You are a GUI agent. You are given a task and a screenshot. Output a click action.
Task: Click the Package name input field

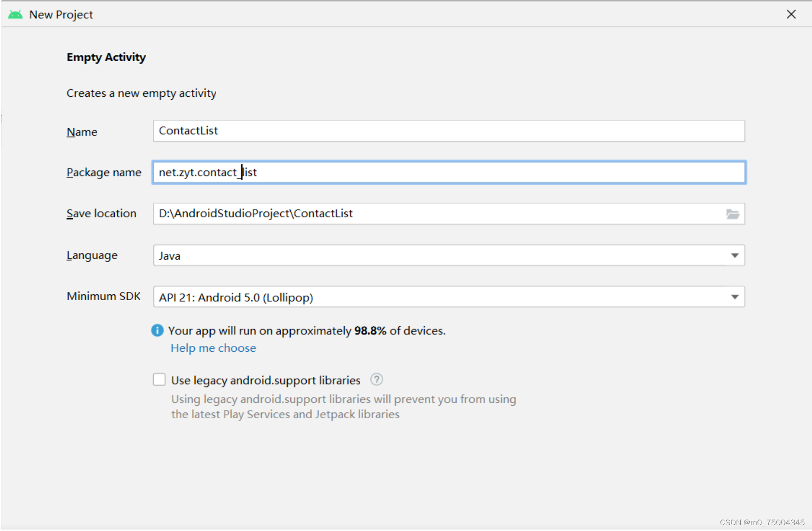(x=449, y=173)
